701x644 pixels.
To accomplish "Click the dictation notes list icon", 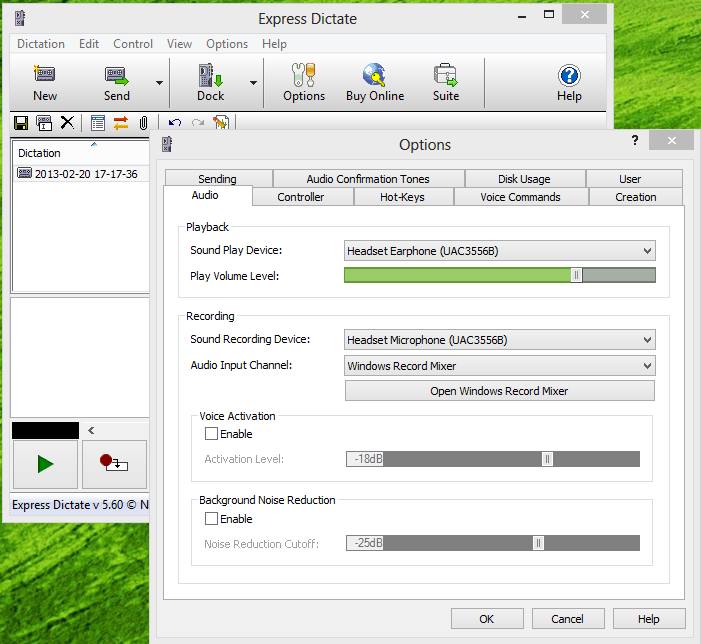I will coord(97,123).
